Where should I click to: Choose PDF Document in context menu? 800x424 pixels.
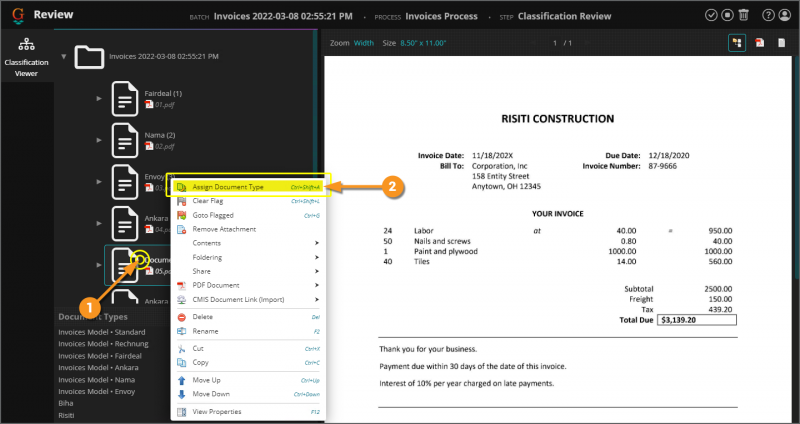[x=249, y=285]
